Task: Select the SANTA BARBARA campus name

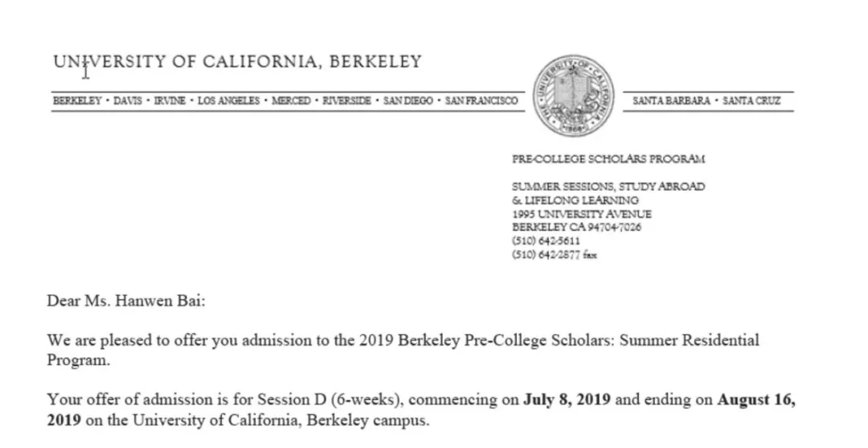Action: pos(671,101)
